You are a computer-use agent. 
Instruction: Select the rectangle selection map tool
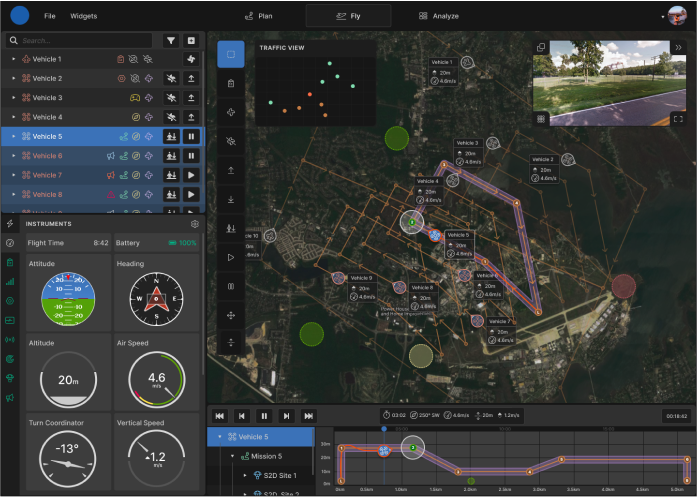pos(231,54)
